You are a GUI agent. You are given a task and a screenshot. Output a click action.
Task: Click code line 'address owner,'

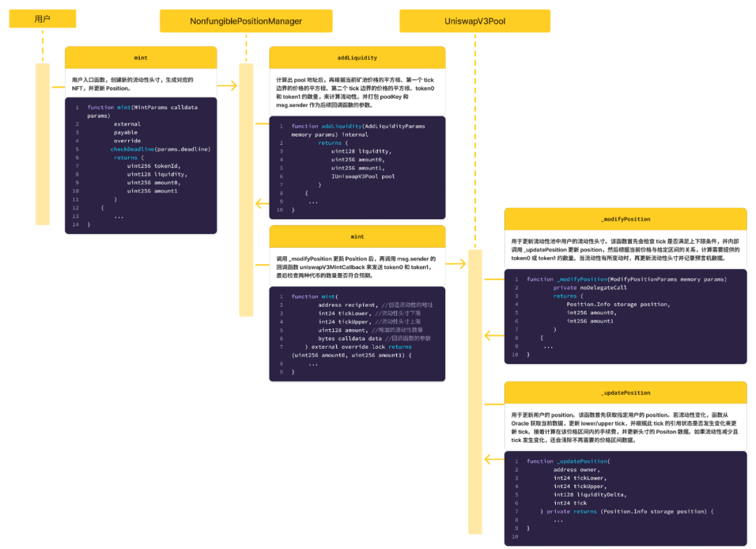pos(576,470)
